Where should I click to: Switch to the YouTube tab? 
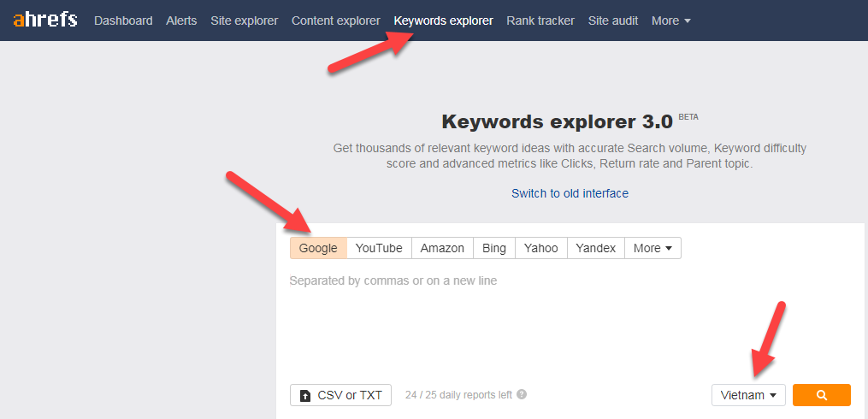click(379, 248)
